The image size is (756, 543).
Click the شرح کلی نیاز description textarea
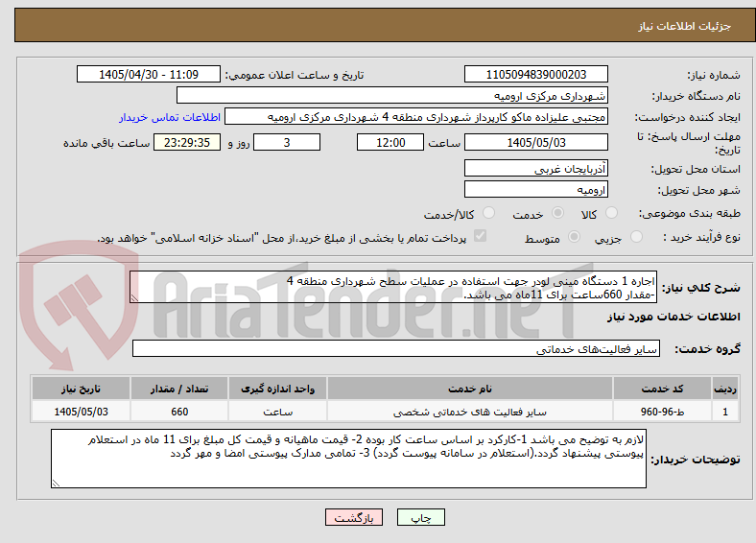[x=393, y=287]
